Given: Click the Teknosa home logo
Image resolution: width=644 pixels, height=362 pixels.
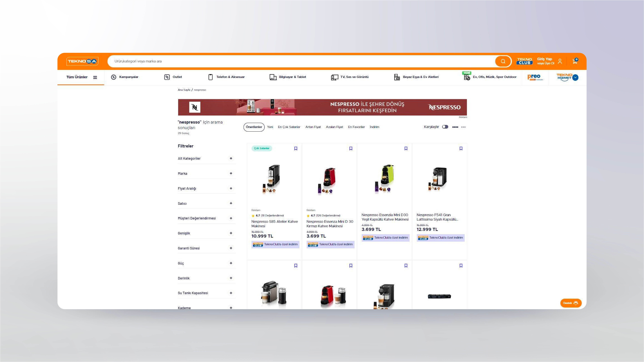Looking at the screenshot, I should 82,61.
